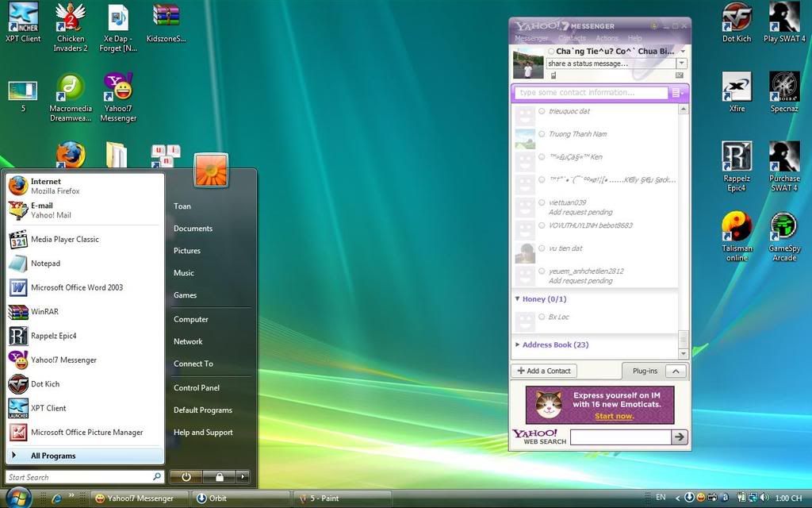Open the contact list options icon in Messenger
The height and width of the screenshot is (508, 812).
click(x=677, y=93)
